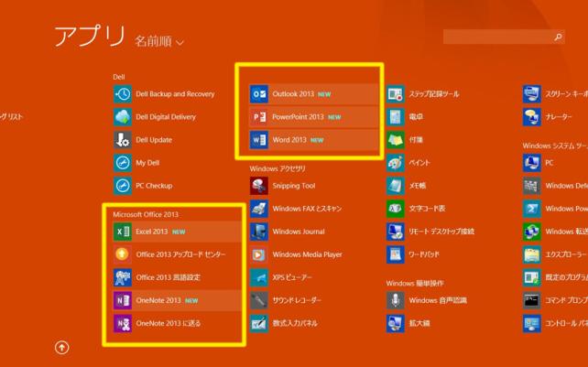The height and width of the screenshot is (367, 588).
Task: Launch ナレーター icon
Action: (532, 116)
